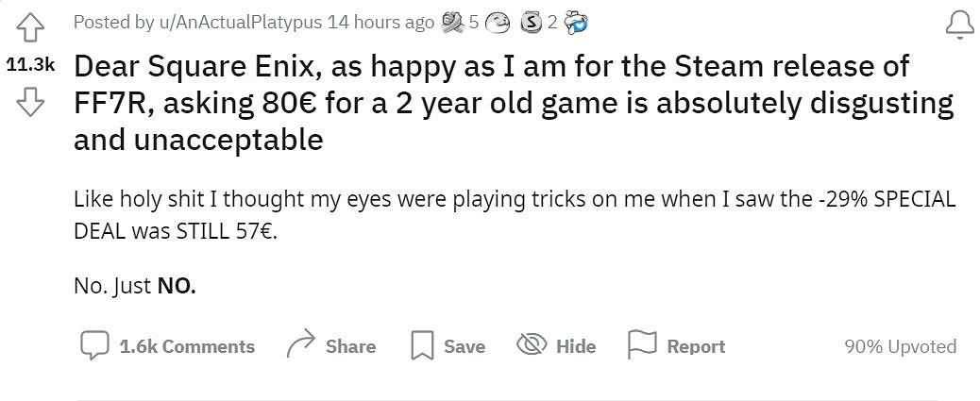Click the speech bubble comments icon
980x401 pixels.
coord(94,345)
